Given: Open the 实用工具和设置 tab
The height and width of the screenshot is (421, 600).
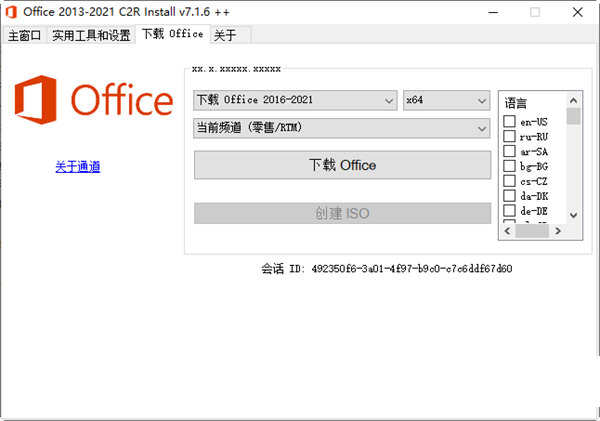Looking at the screenshot, I should point(91,35).
